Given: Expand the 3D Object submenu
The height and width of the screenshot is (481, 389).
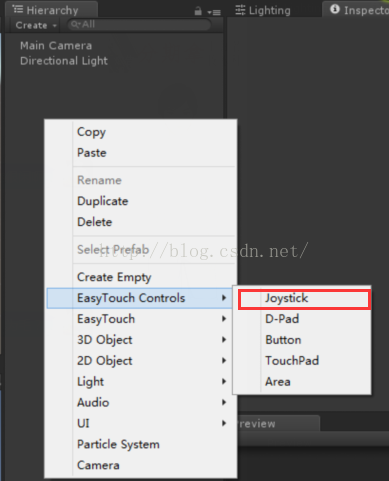Looking at the screenshot, I should tap(141, 340).
